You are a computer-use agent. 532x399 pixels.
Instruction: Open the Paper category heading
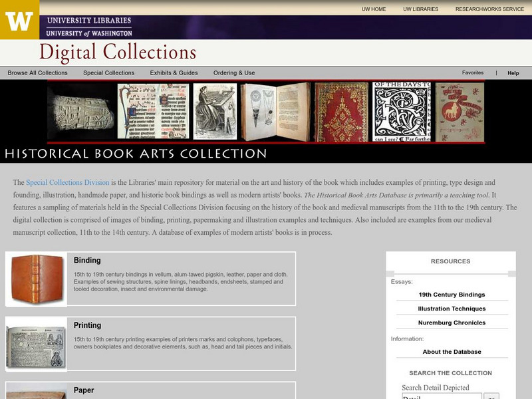click(84, 390)
